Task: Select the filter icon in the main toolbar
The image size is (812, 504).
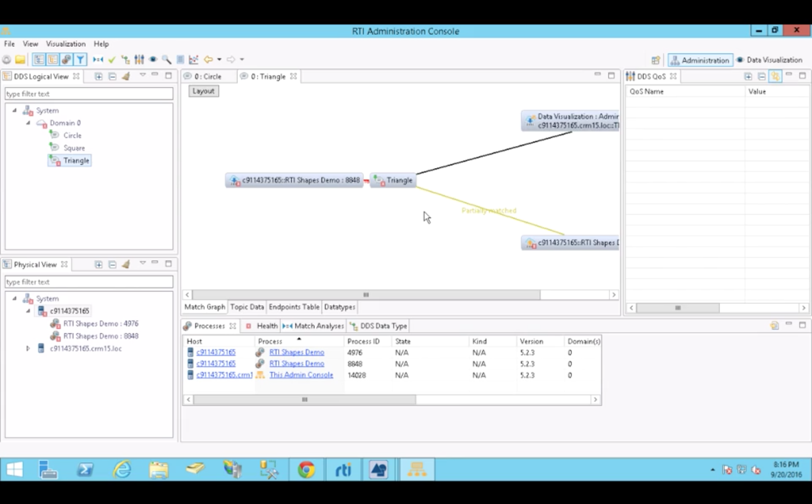Action: [x=80, y=59]
